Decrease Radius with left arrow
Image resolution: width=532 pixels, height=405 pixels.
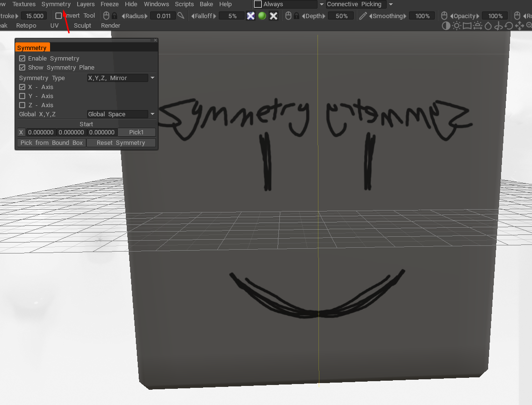[123, 16]
